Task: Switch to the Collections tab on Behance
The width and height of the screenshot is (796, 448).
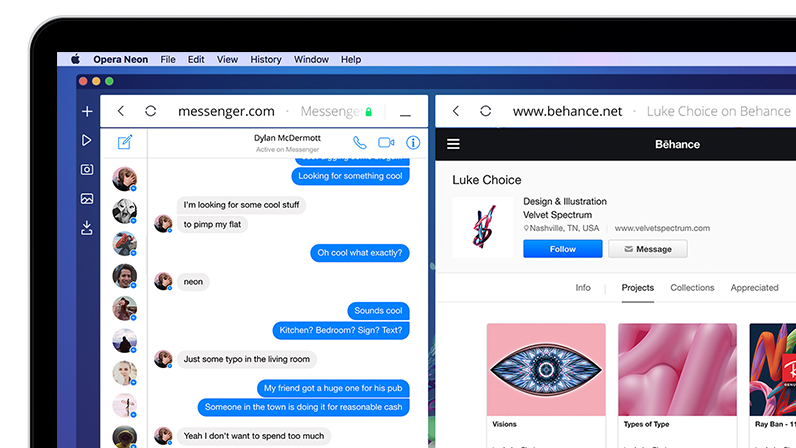Action: (x=692, y=287)
